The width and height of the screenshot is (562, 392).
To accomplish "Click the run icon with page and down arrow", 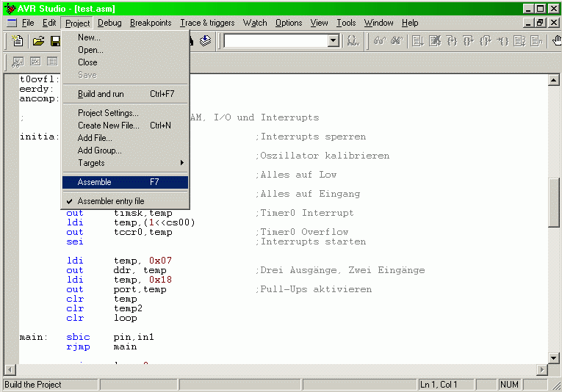I will 417,41.
